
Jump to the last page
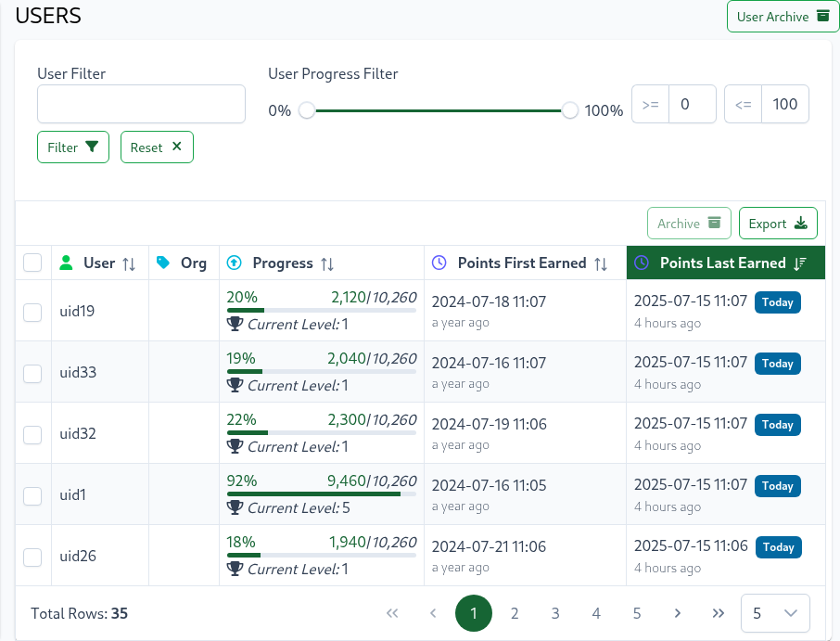[x=719, y=613]
